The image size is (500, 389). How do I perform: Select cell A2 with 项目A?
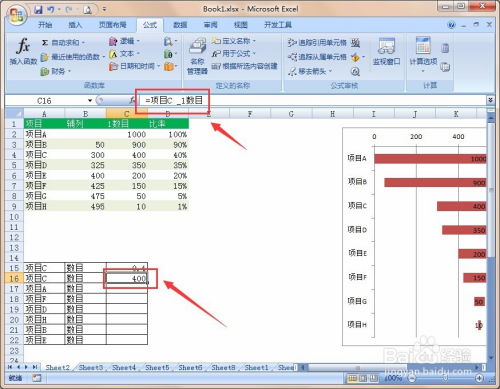click(x=44, y=134)
